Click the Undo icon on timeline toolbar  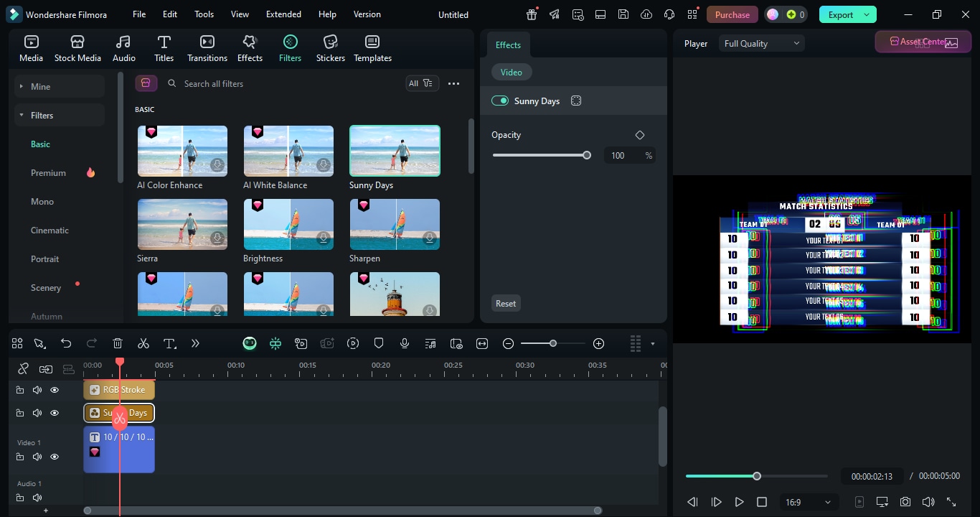[x=66, y=343]
